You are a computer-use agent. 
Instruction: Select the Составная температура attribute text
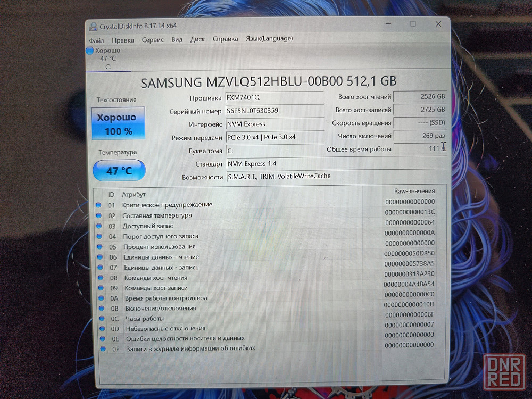(x=157, y=215)
